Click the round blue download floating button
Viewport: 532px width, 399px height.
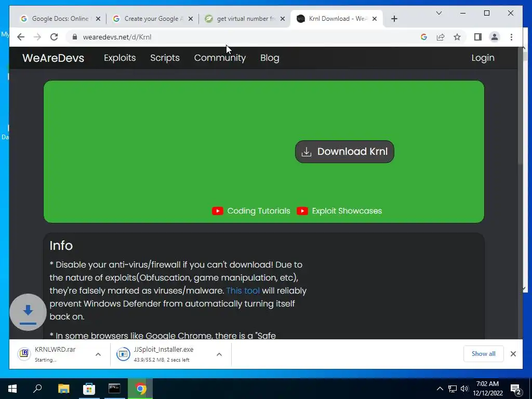[x=28, y=312]
